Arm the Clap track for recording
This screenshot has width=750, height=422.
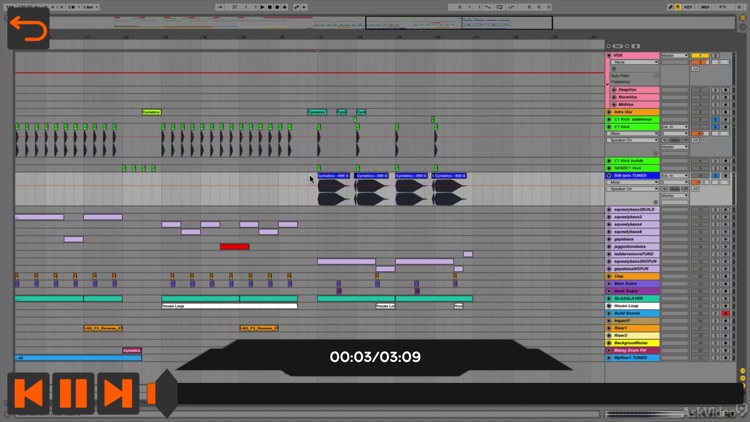(x=726, y=276)
